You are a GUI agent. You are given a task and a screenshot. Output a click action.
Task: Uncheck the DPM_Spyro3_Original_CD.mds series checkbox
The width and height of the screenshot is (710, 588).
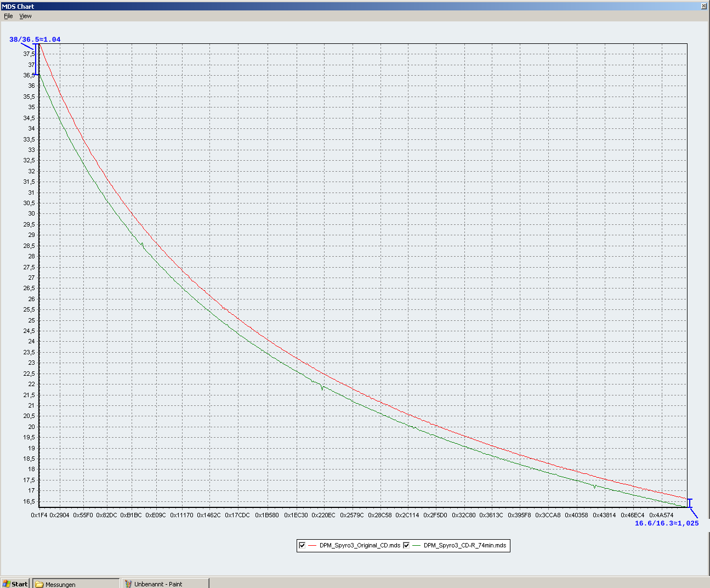[x=302, y=545]
